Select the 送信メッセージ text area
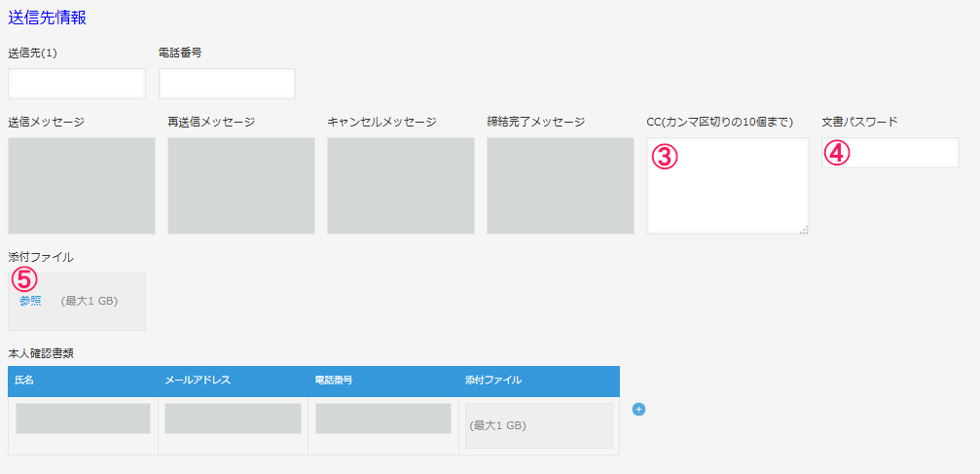Screen dimensions: 980x474 pyautogui.click(x=82, y=186)
